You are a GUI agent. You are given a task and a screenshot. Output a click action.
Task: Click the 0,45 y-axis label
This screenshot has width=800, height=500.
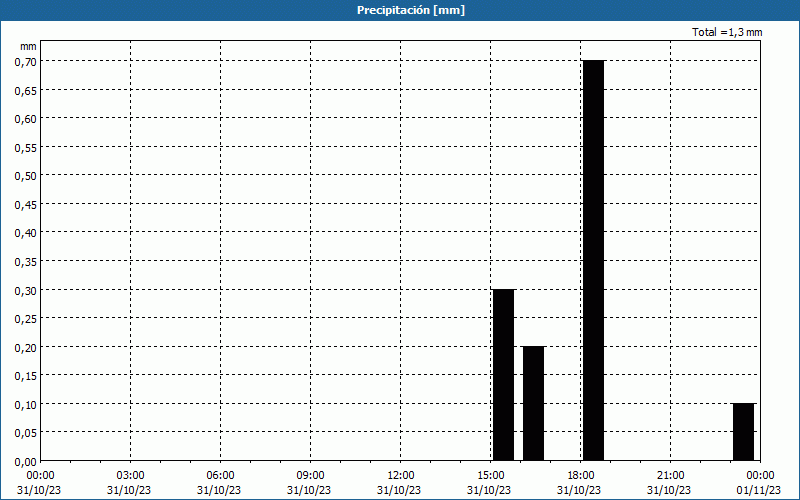click(25, 205)
